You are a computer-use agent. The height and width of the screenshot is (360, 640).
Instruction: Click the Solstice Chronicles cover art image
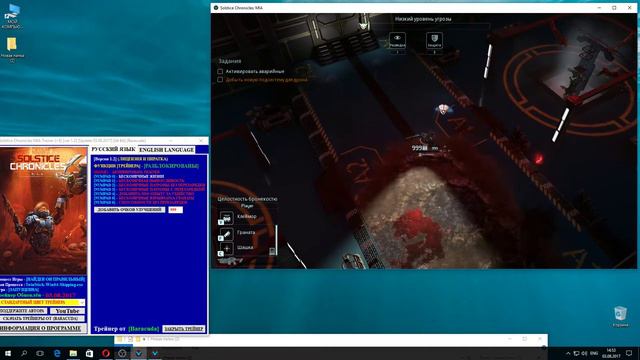coord(44,210)
